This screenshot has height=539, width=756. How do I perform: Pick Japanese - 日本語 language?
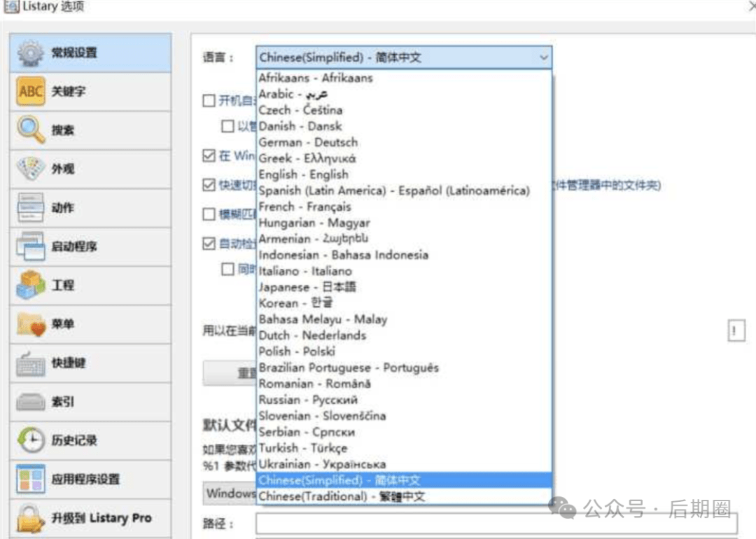[x=404, y=287]
